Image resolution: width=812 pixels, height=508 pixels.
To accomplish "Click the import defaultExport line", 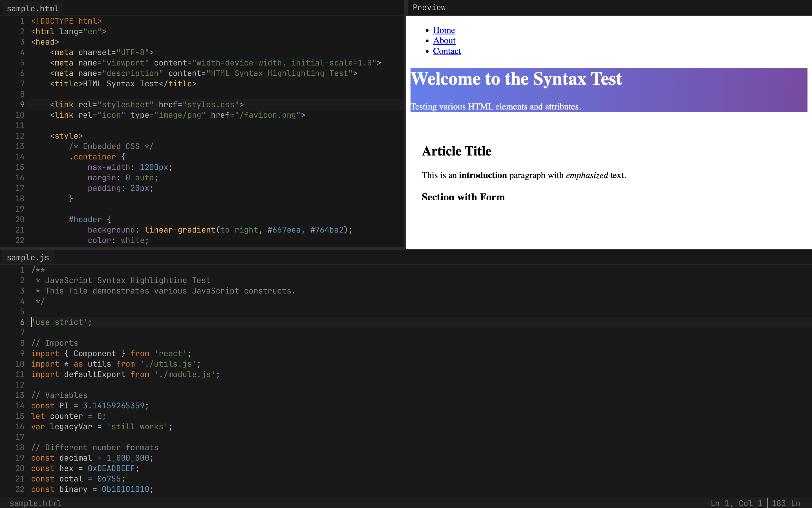I will (x=125, y=374).
